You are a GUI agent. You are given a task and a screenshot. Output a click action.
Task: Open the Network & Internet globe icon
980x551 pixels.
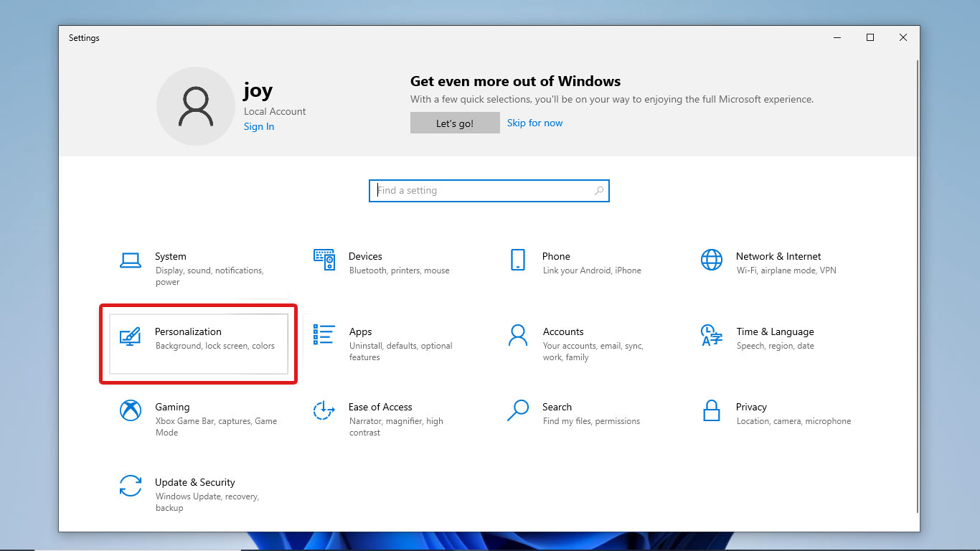712,260
